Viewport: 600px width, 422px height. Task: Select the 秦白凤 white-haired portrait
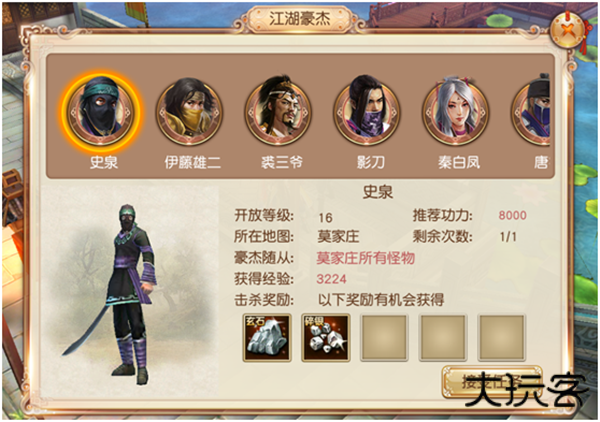pos(456,112)
